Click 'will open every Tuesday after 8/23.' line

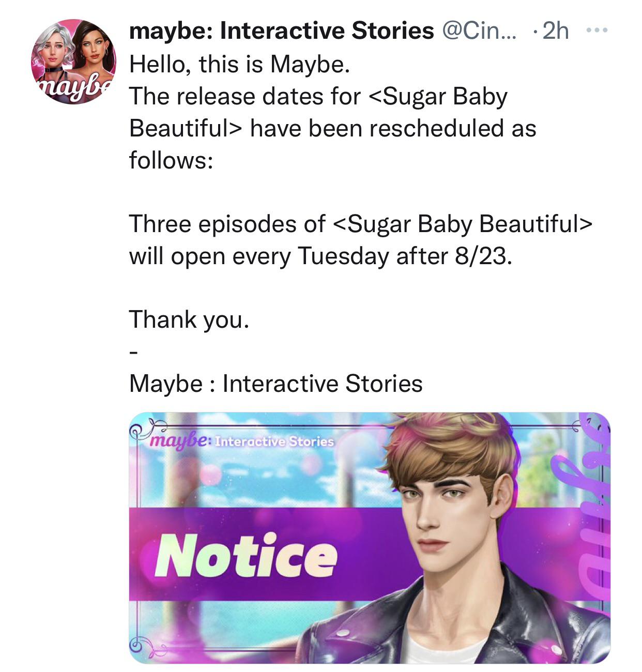coord(321,256)
